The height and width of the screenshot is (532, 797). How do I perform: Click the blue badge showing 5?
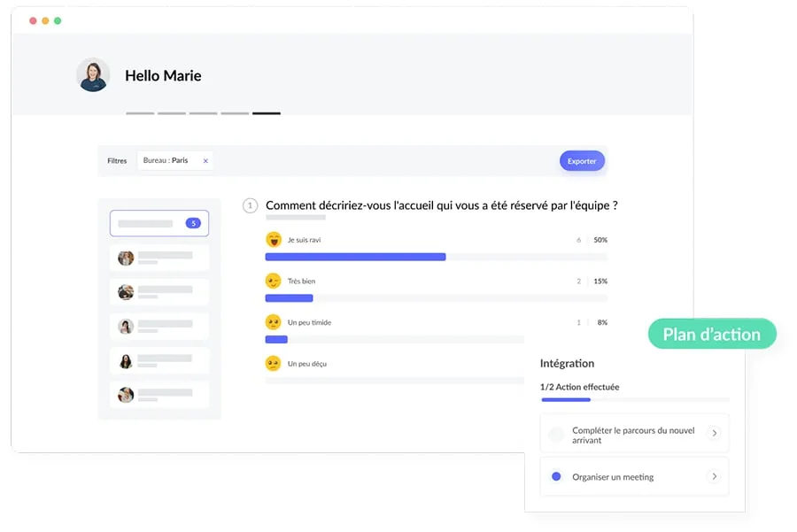click(x=193, y=223)
